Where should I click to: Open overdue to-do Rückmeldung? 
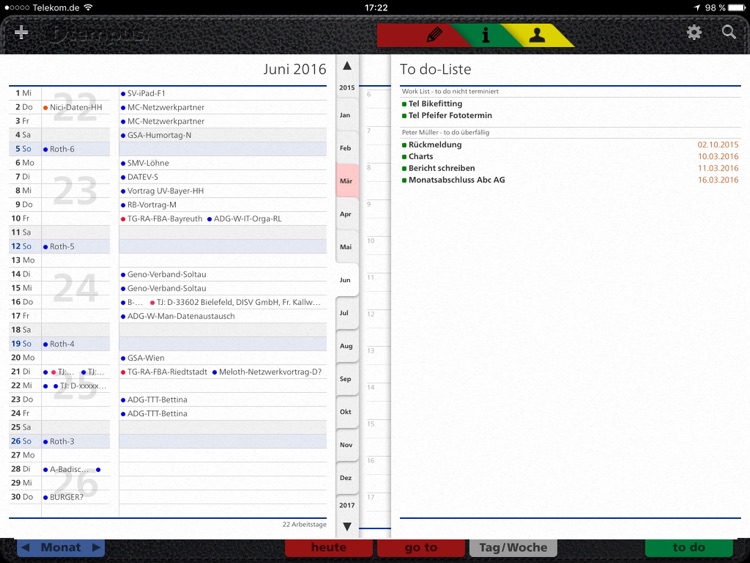point(435,144)
